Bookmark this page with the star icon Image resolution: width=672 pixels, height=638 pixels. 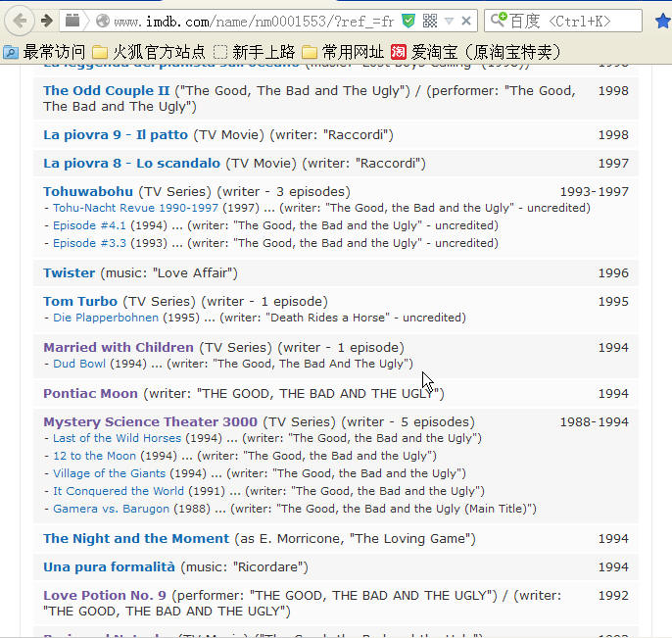663,21
